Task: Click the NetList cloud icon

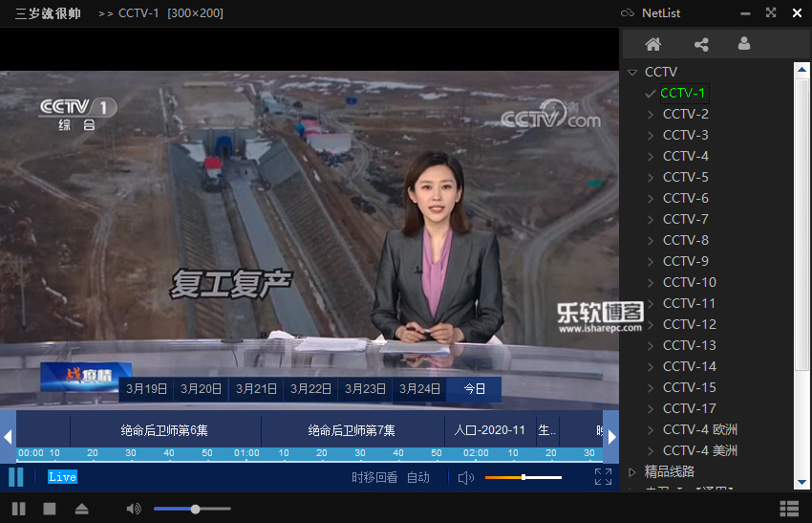Action: [627, 13]
